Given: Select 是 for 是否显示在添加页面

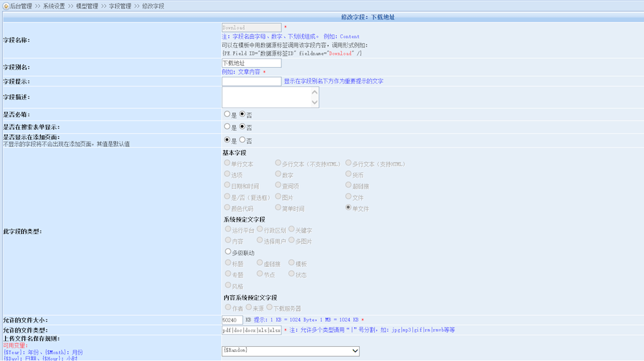Looking at the screenshot, I should (227, 139).
